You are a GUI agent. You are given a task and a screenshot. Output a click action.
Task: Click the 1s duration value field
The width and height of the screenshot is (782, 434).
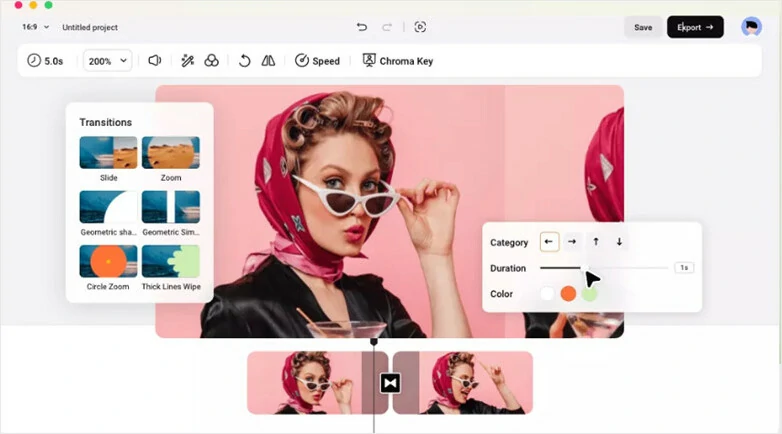coord(684,268)
